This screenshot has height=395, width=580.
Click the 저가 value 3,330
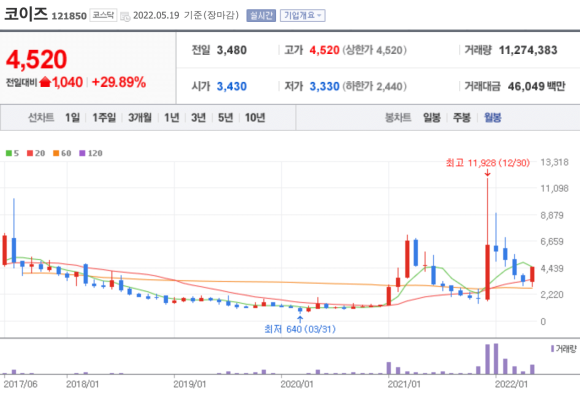point(324,86)
